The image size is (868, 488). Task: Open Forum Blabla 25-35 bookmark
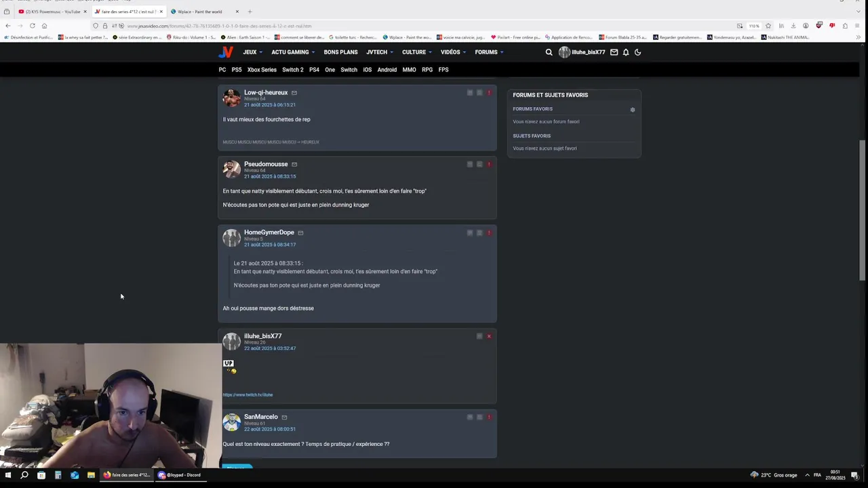coord(622,37)
